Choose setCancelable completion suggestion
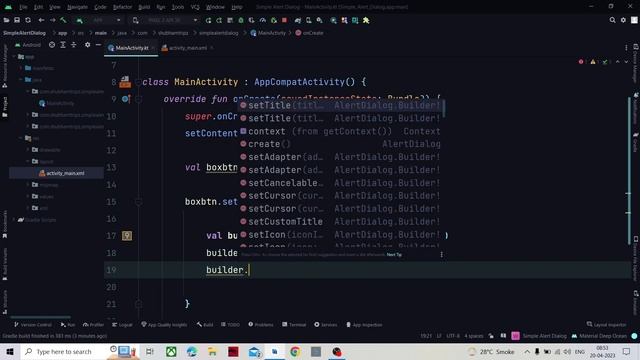Viewport: 640px width, 360px height. (340, 183)
